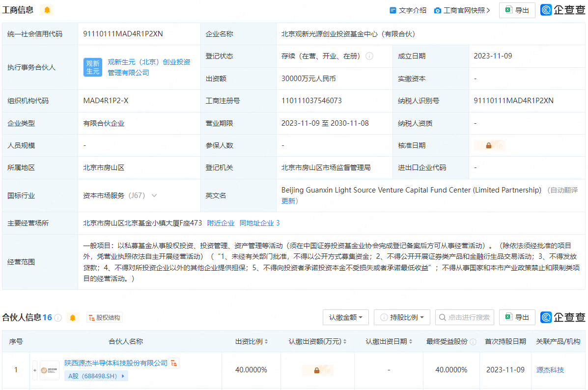Click the bell icon beside 工商信息
588x390 pixels.
[x=47, y=10]
